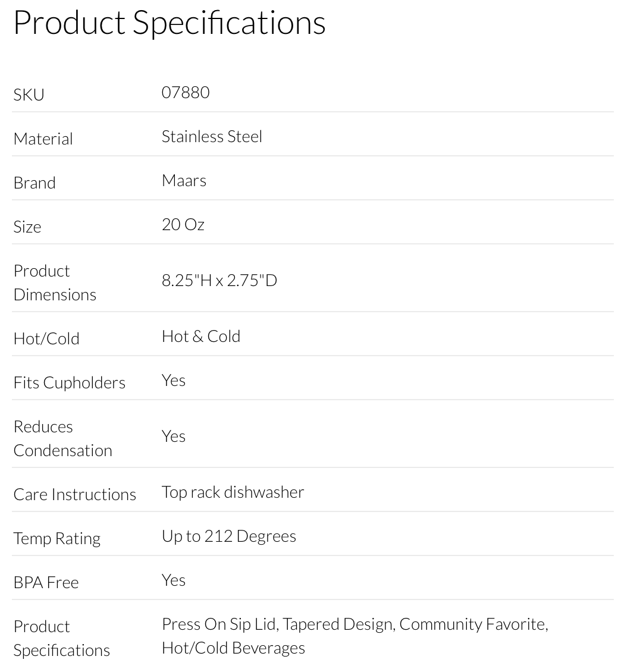640x672 pixels.
Task: Click the 20 Oz size value
Action: [183, 224]
